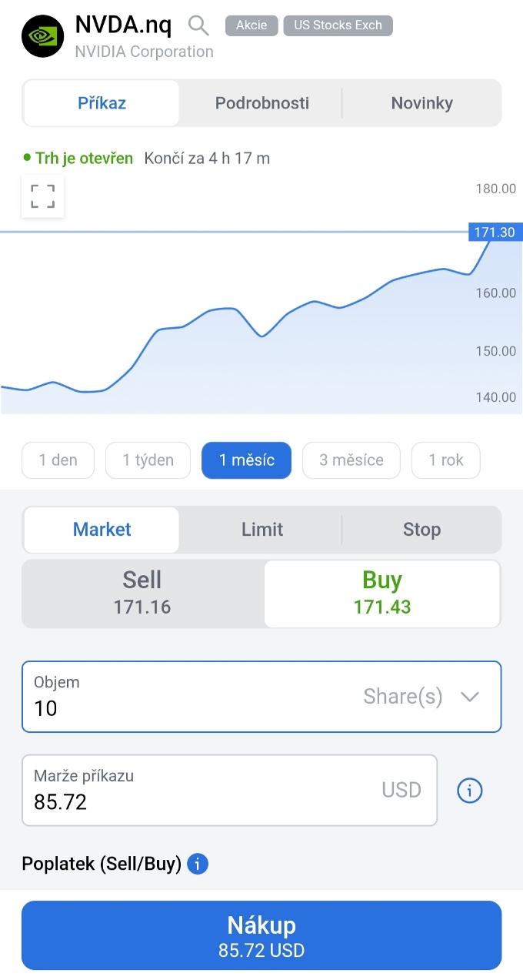523x980 pixels.
Task: Select the Stop order type
Action: [x=421, y=530]
